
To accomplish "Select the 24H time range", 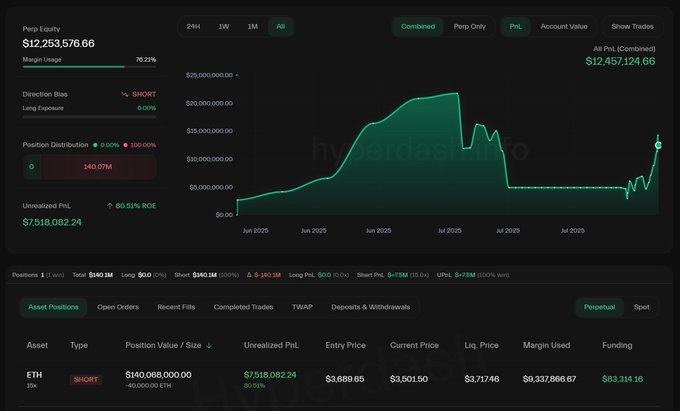I will (x=193, y=26).
